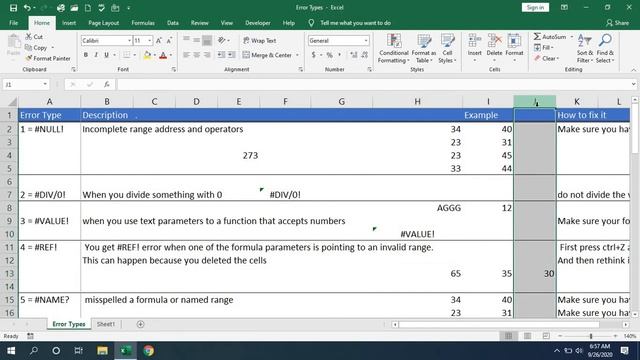Switch to the Insert ribbon tab
The image size is (640, 360).
click(69, 23)
